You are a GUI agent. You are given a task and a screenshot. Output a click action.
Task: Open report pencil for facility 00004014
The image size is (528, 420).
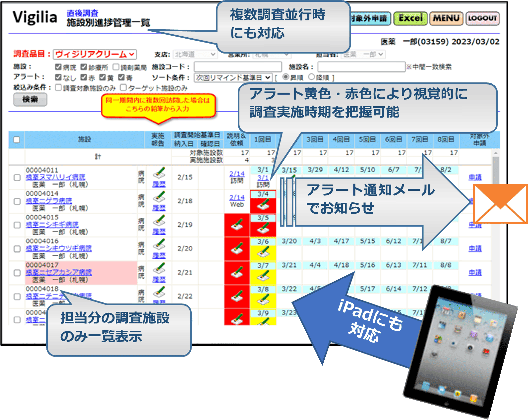(159, 197)
